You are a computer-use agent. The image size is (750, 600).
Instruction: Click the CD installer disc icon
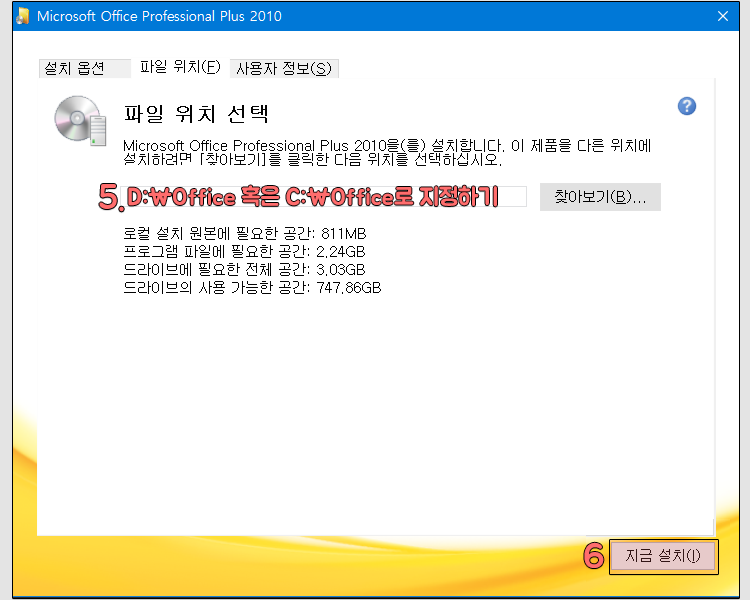pos(80,121)
